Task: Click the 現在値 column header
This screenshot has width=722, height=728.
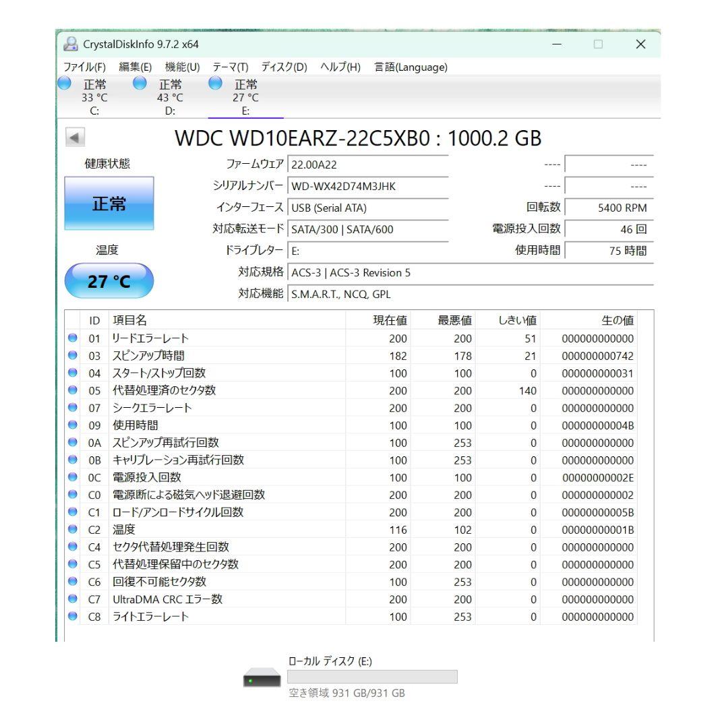Action: coord(378,320)
